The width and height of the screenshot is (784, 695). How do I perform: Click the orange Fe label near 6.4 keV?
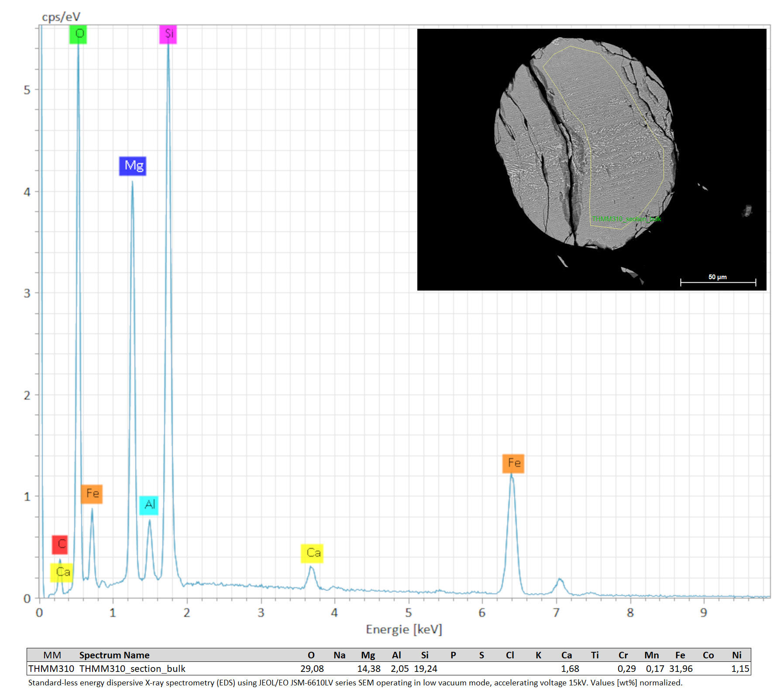(x=513, y=463)
